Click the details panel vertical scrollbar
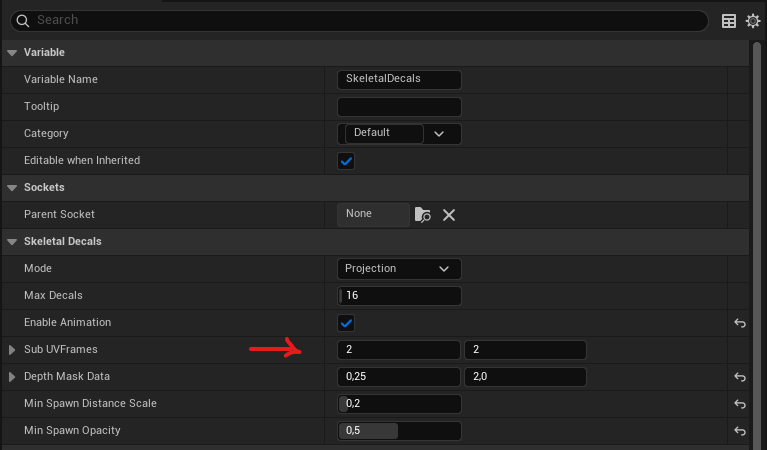This screenshot has height=450, width=767. pos(757,245)
